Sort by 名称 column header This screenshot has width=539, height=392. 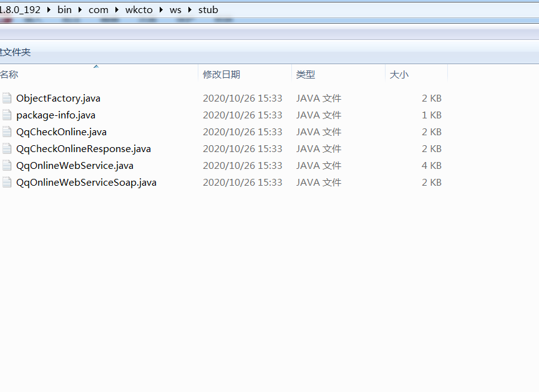point(99,74)
